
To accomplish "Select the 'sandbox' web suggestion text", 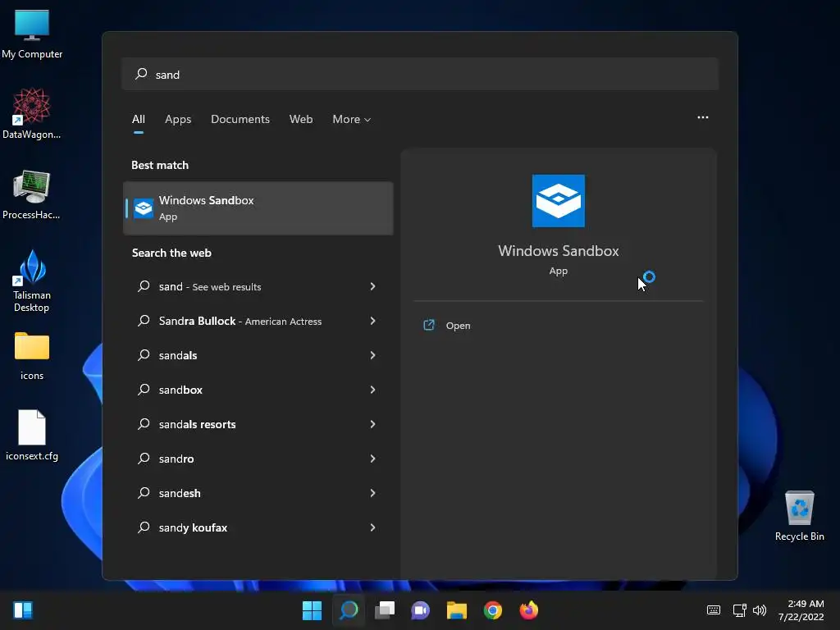I will [x=180, y=390].
